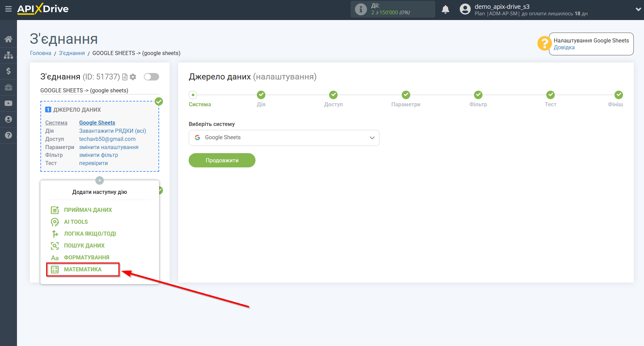Click the Система step marker
The image size is (644, 346).
193,95
